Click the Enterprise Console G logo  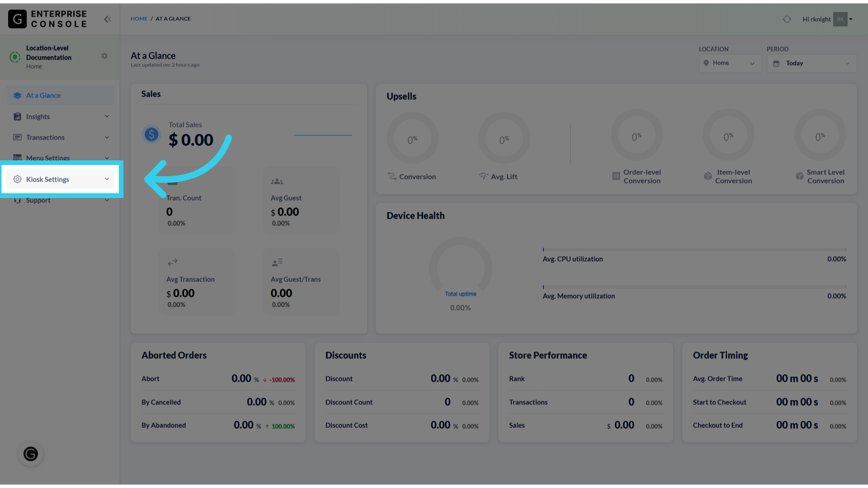[17, 19]
